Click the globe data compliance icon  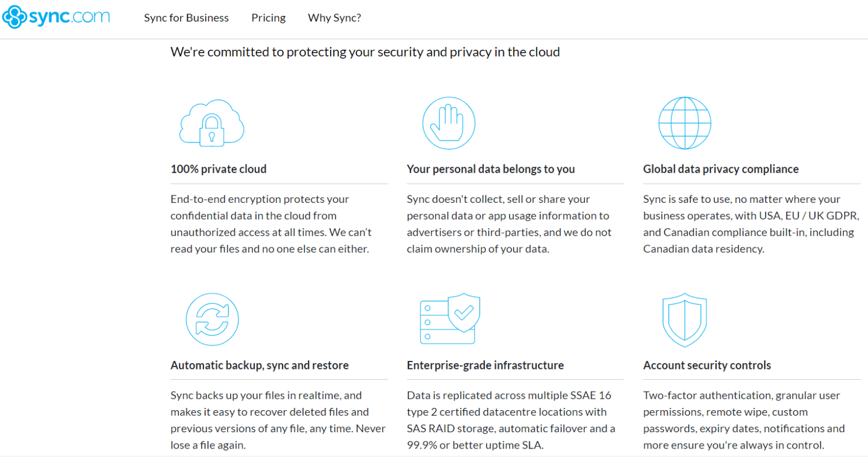click(684, 123)
